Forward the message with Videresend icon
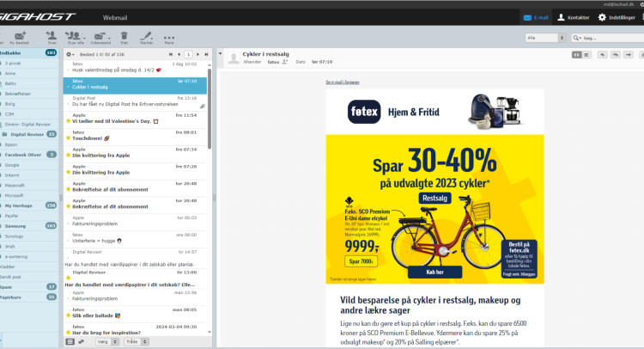The width and height of the screenshot is (644, 349). coord(100,38)
